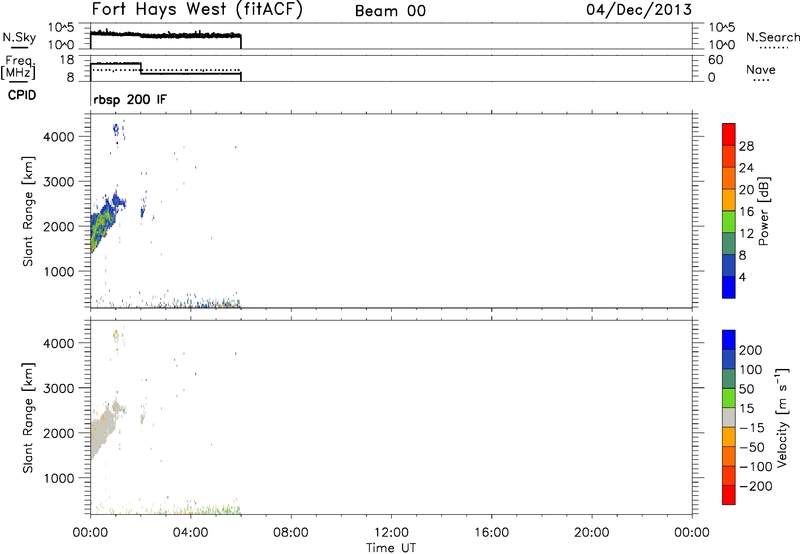Click '1000' on the velocity panel range axis
This screenshot has height=554, width=800.
coord(59,478)
